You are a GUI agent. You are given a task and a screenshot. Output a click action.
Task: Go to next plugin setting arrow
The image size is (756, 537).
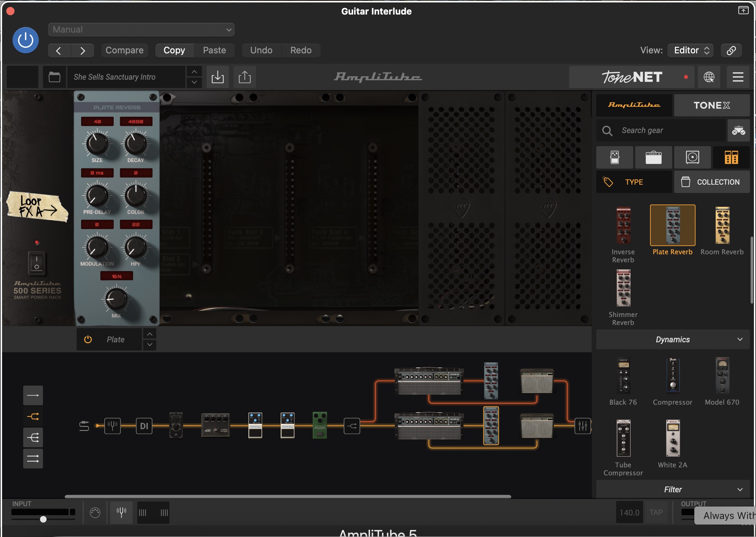click(82, 51)
